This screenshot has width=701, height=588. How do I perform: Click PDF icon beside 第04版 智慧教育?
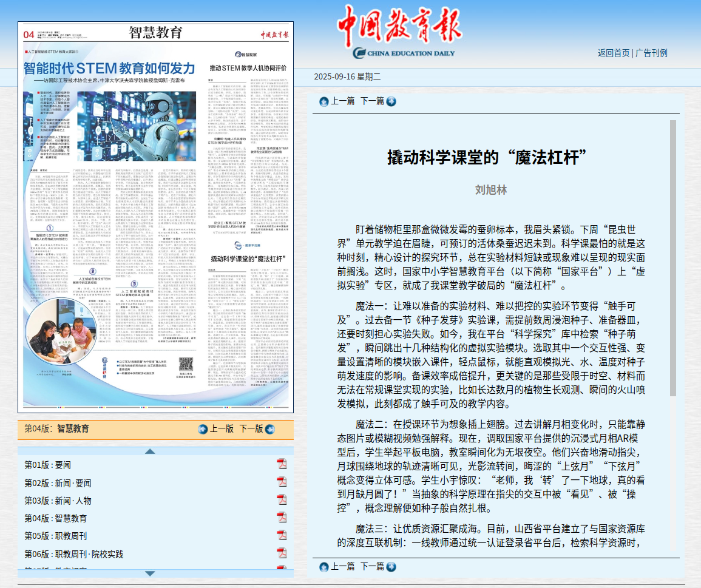[x=282, y=518]
